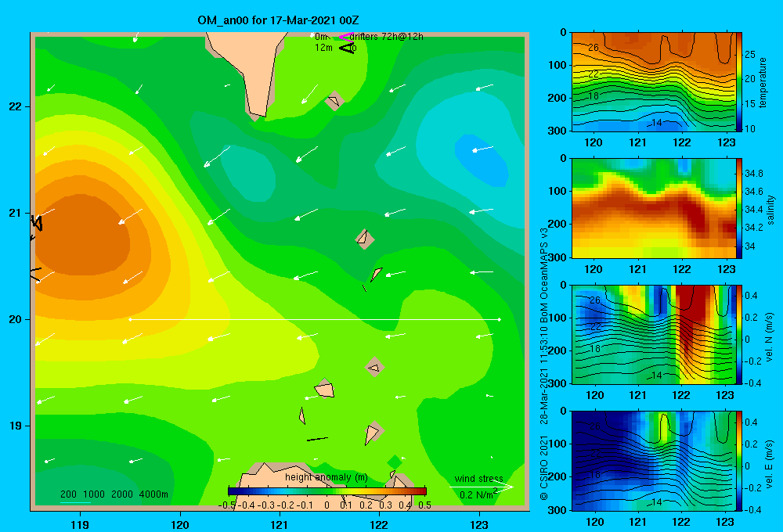Click the '14' contour label in temperature panel
783x532 pixels.
(656, 123)
